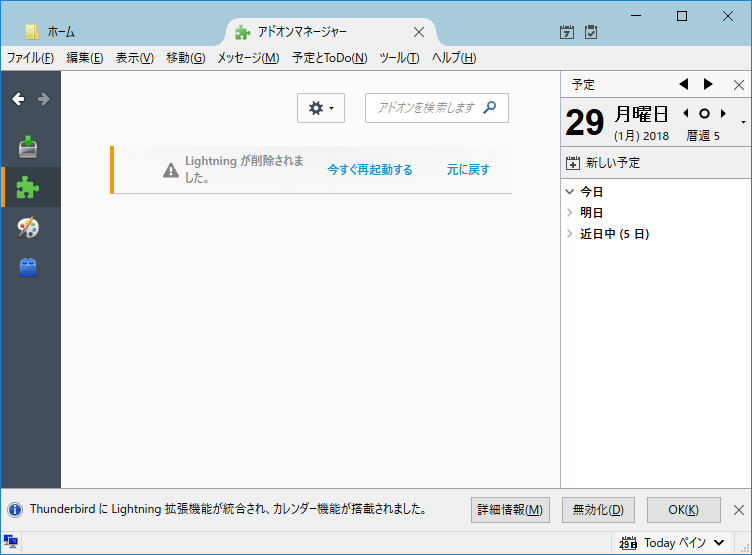This screenshot has height=555, width=752.
Task: Click the 詳細情報(M) button
Action: click(x=510, y=510)
